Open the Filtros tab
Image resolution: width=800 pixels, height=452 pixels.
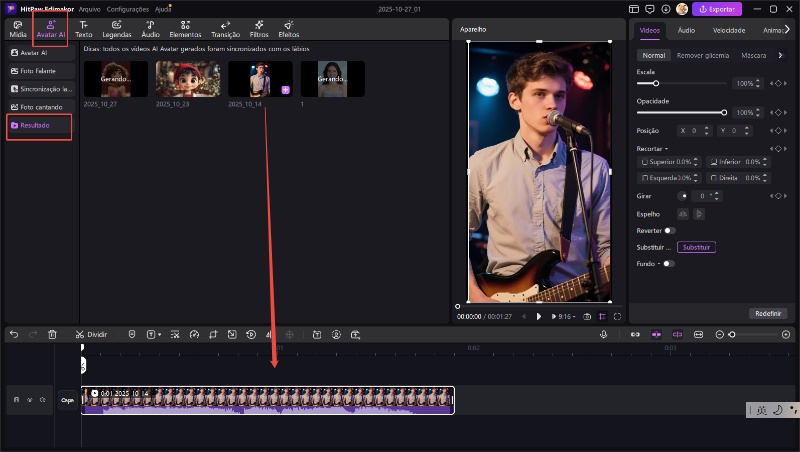259,29
